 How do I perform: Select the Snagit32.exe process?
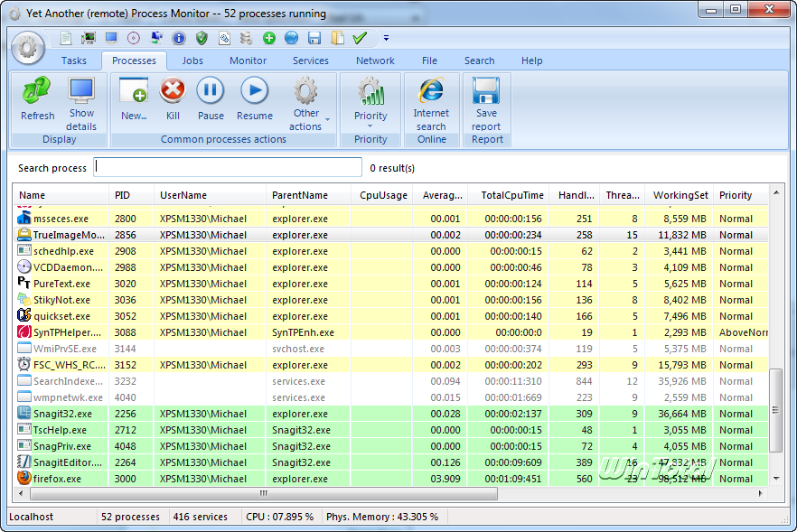point(390,414)
